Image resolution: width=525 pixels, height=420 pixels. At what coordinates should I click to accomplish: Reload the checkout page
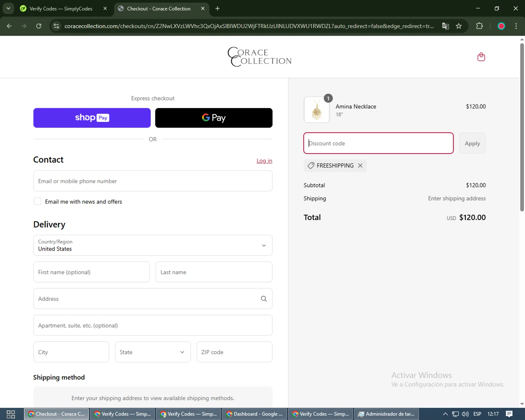39,26
